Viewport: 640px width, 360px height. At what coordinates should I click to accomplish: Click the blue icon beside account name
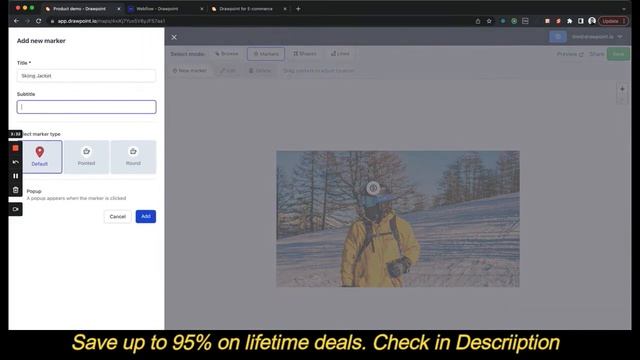[x=558, y=37]
